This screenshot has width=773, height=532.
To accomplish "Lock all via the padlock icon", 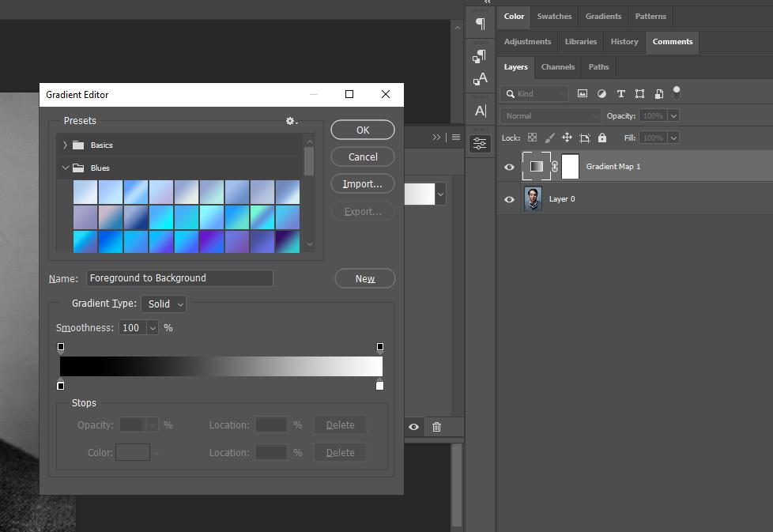I will tap(601, 137).
